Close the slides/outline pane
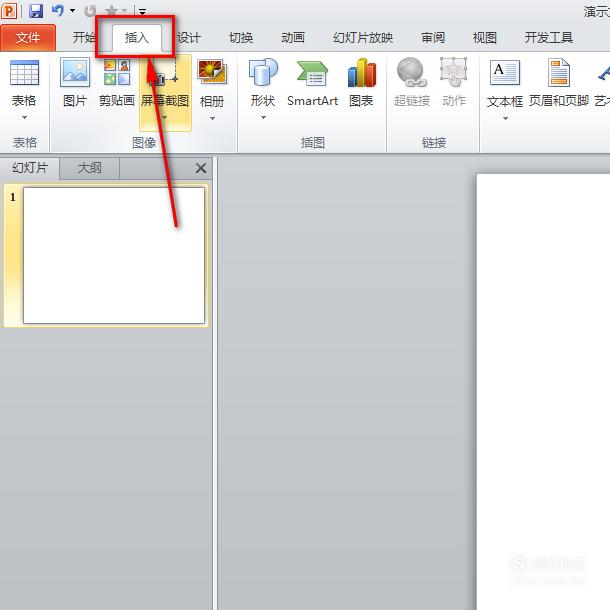Viewport: 610px width, 610px height. click(x=201, y=168)
